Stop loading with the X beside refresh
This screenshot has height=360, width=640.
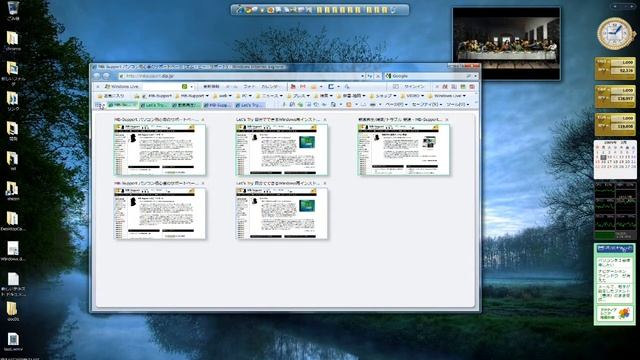click(x=378, y=76)
